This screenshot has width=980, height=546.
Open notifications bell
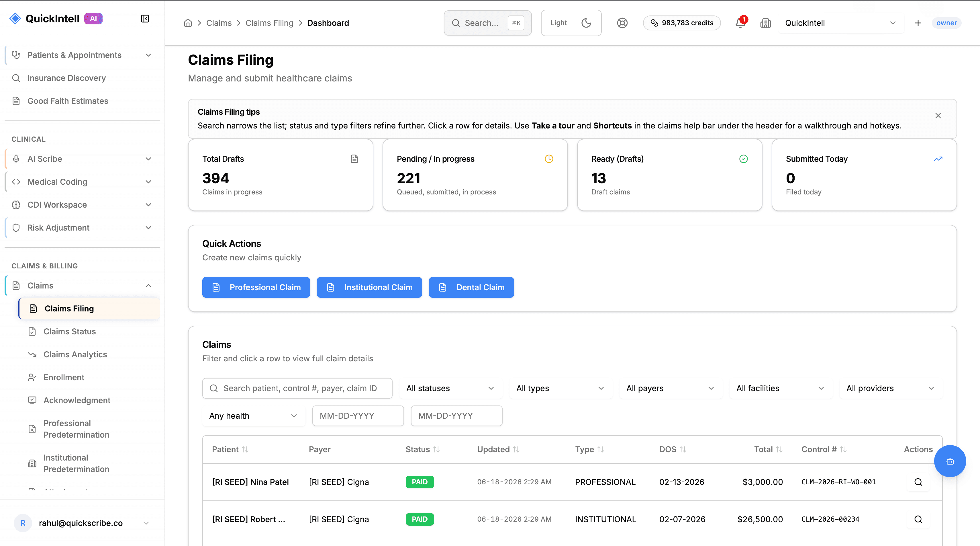tap(740, 23)
